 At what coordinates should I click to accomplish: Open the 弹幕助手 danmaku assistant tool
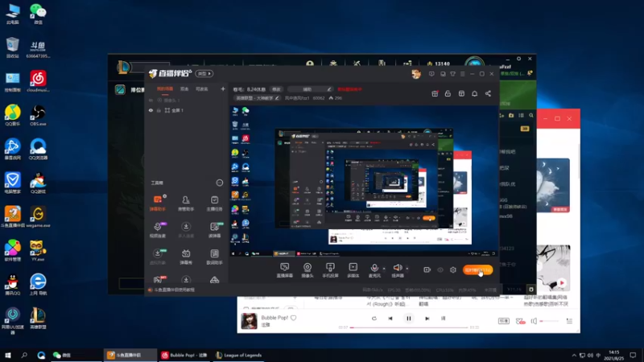pos(158,203)
